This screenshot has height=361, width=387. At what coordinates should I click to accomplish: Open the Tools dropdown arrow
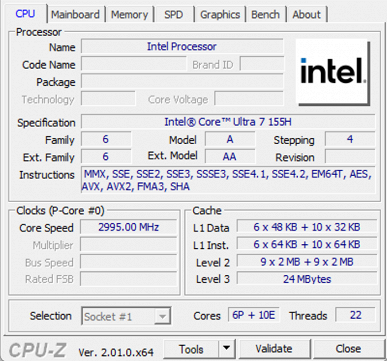pos(227,349)
